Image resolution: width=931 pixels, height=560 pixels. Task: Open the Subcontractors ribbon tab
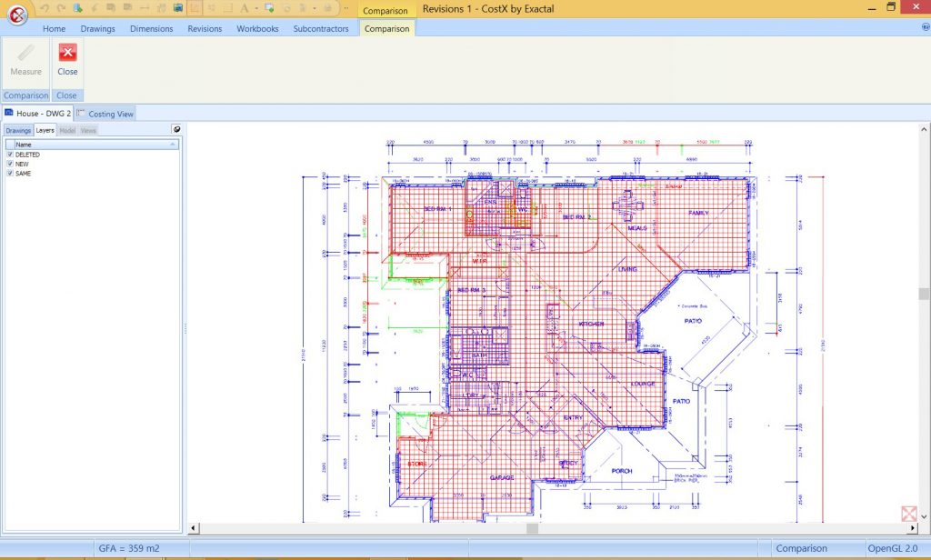[321, 28]
